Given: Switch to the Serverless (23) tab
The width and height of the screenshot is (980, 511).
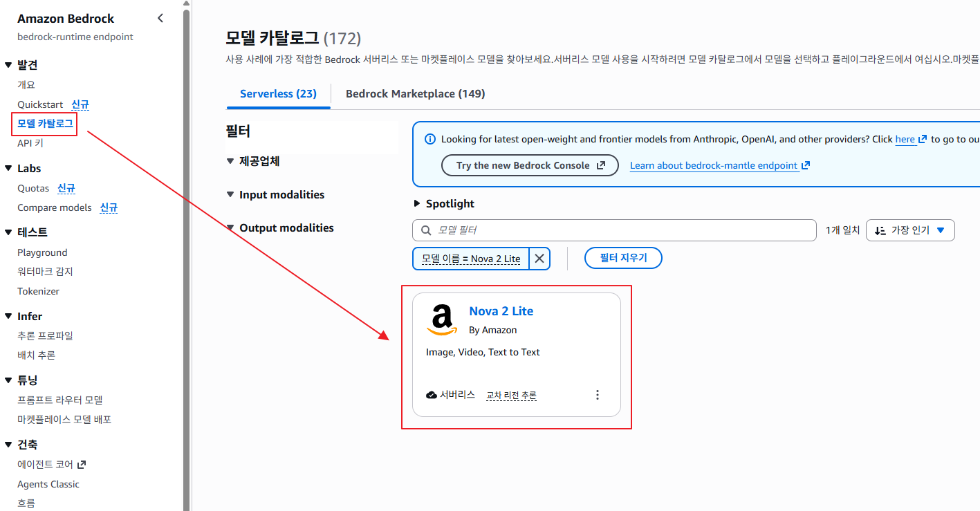Looking at the screenshot, I should point(278,93).
